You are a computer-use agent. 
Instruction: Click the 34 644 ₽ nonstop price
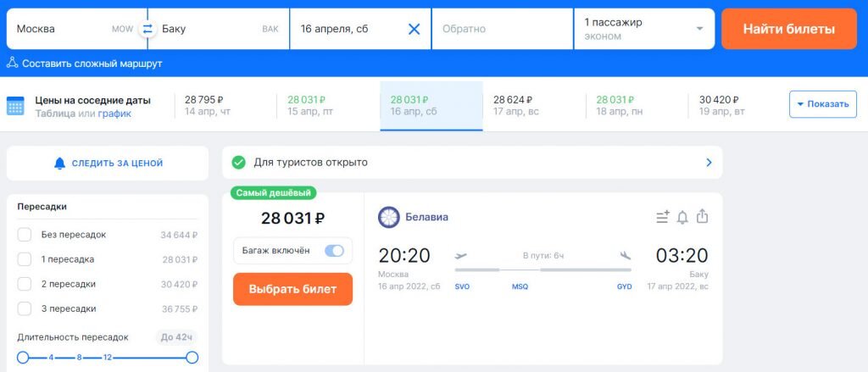[179, 235]
